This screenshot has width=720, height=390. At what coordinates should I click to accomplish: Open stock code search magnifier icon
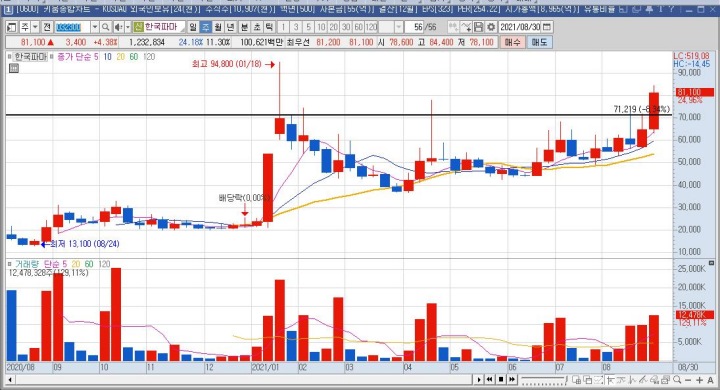click(x=106, y=27)
